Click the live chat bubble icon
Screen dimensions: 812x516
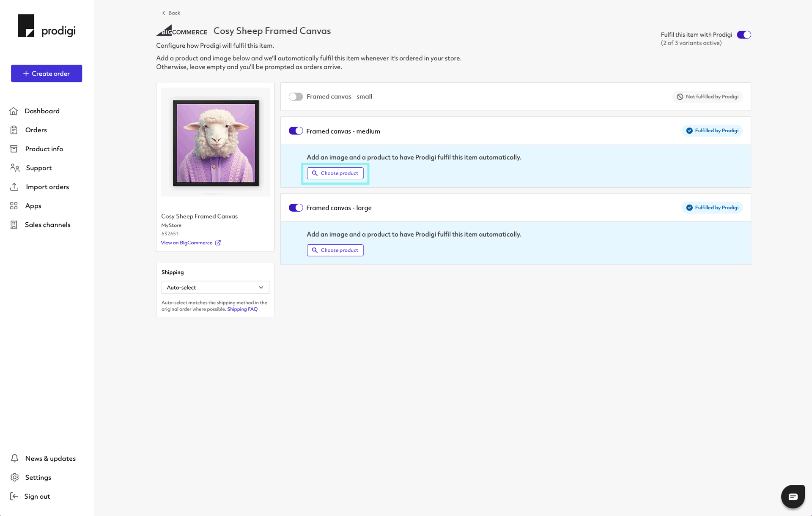tap(793, 495)
